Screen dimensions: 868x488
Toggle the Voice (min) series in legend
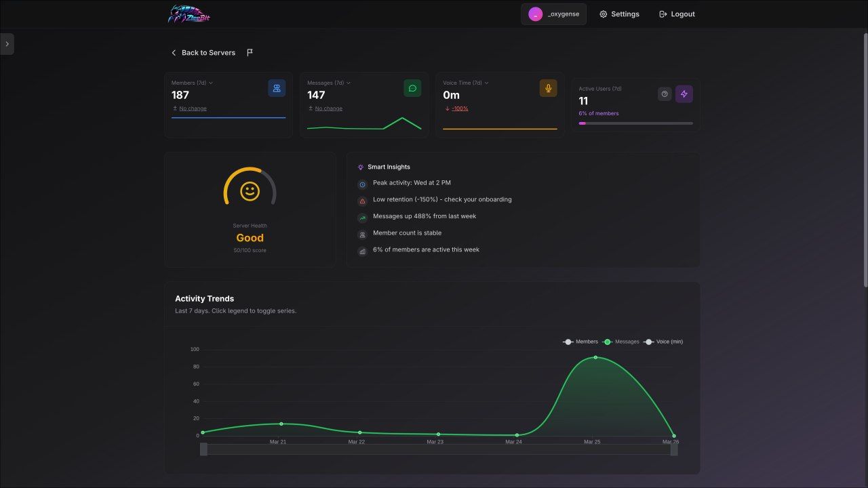663,342
